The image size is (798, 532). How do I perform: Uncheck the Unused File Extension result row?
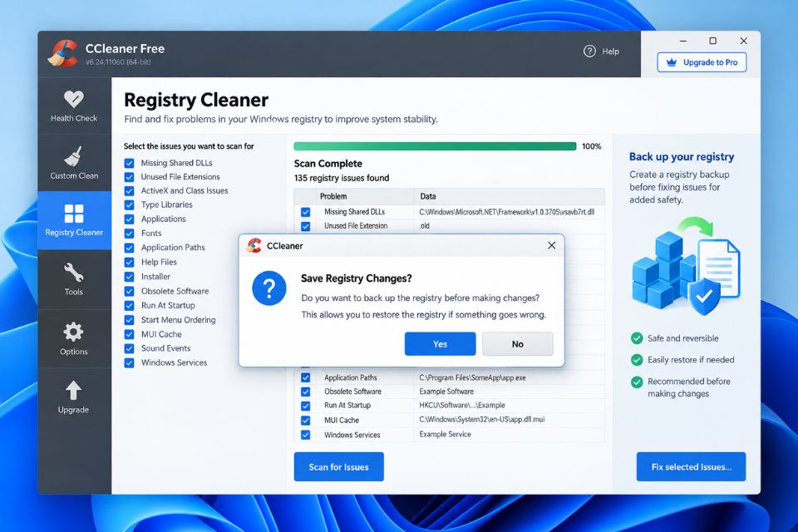[305, 226]
